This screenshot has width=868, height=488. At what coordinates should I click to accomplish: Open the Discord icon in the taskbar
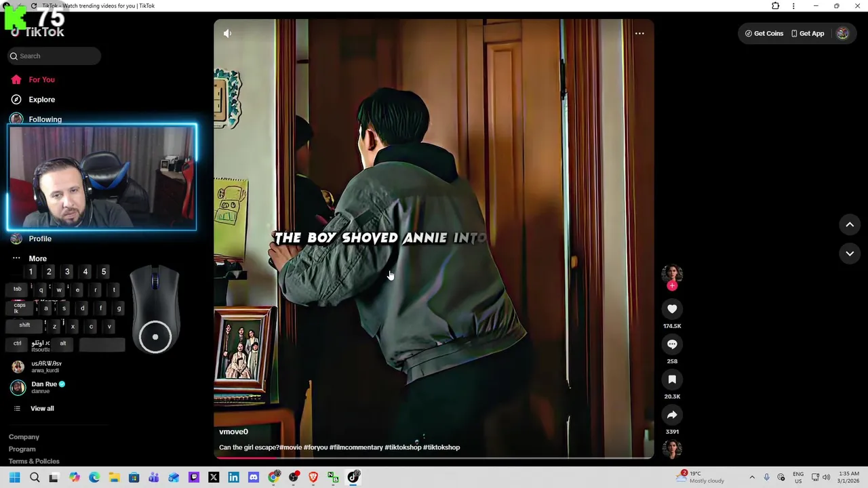pos(254,477)
